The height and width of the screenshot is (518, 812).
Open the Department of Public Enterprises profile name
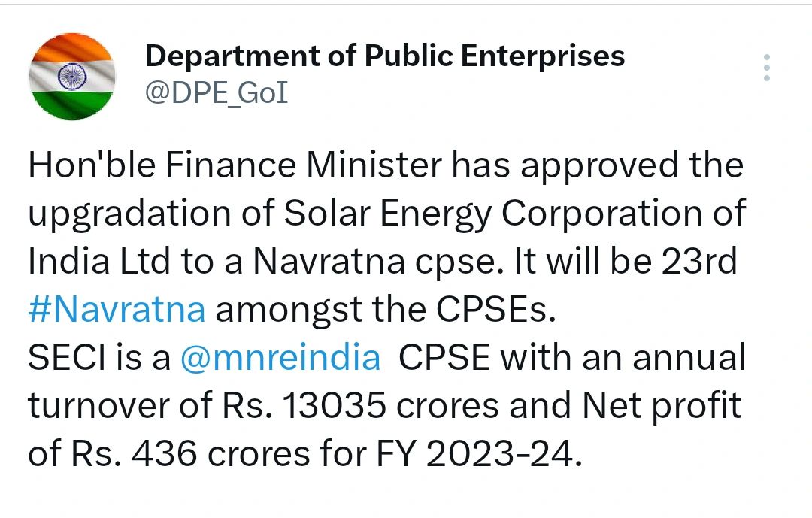[385, 56]
